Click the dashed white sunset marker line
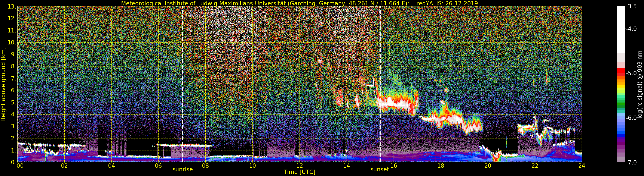 (380, 84)
